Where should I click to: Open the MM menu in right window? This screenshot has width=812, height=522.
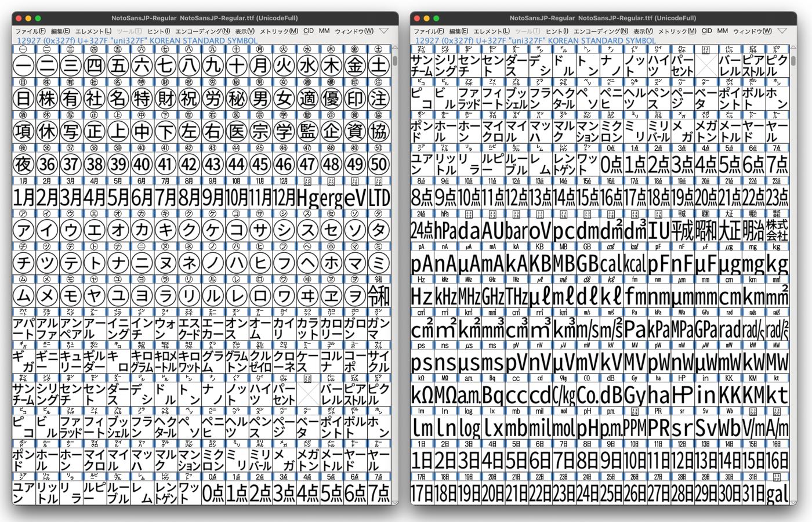723,31
